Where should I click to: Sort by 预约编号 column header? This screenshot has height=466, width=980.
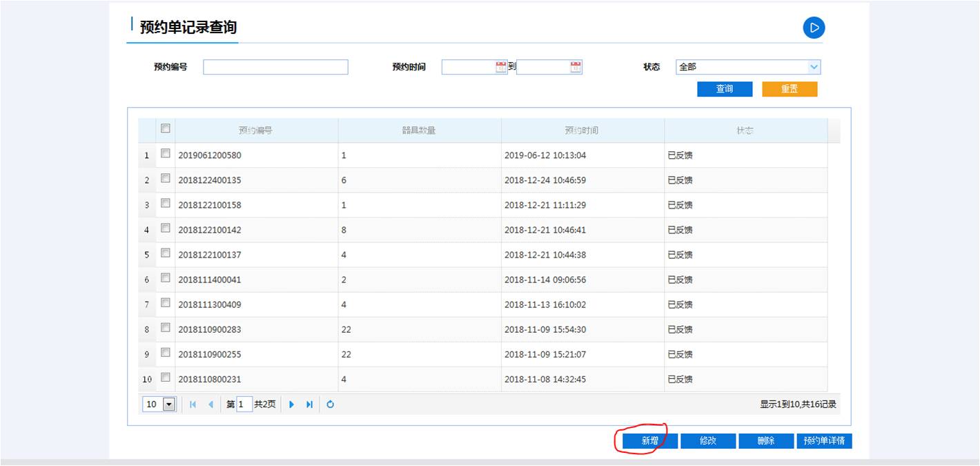256,130
